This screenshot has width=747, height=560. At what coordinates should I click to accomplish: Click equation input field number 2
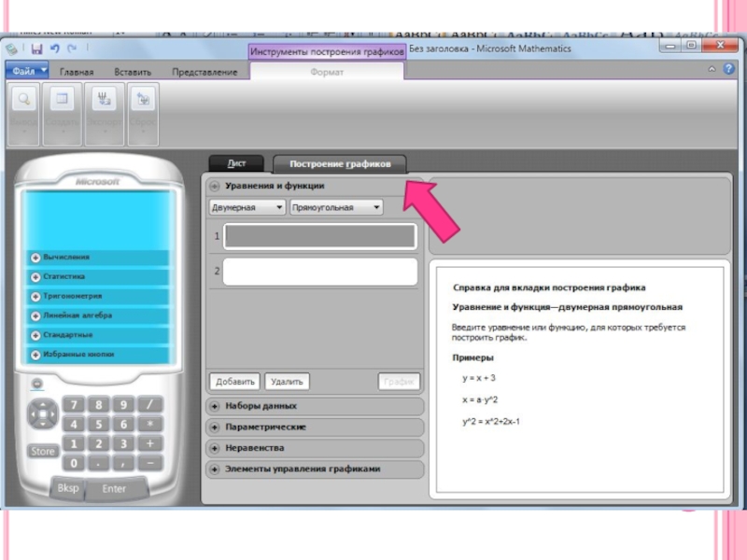click(320, 272)
